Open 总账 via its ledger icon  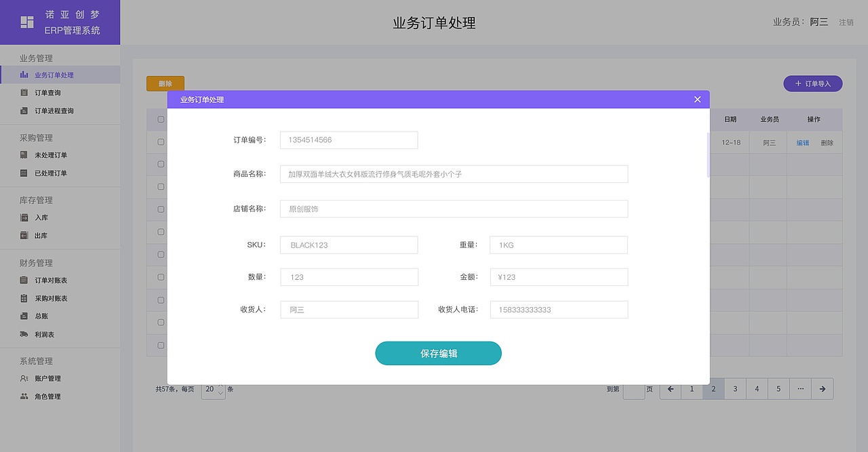[x=24, y=316]
